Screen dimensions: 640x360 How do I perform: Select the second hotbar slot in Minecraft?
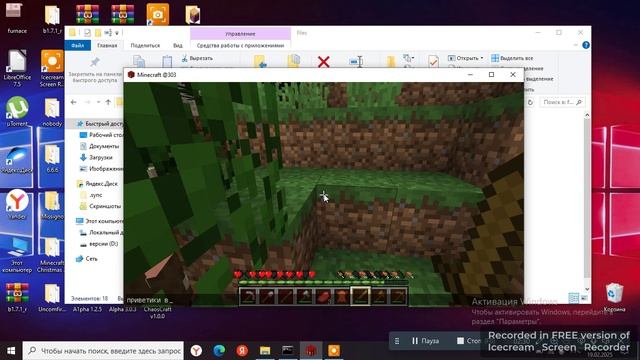pyautogui.click(x=267, y=296)
